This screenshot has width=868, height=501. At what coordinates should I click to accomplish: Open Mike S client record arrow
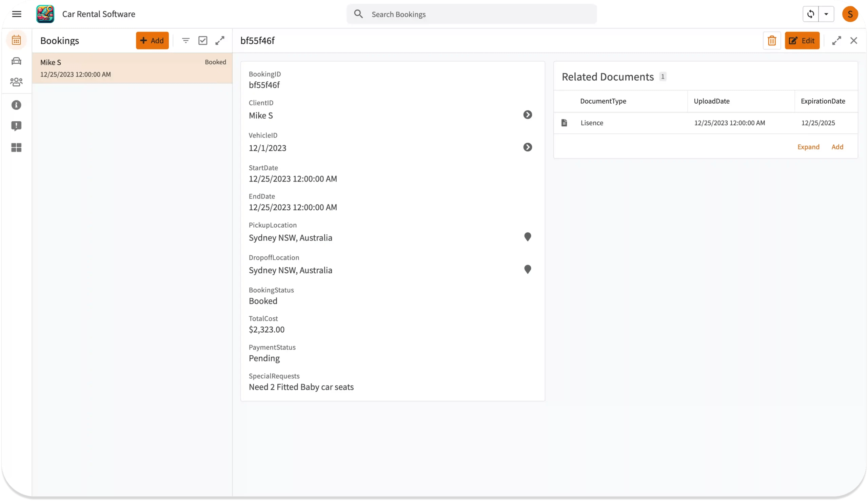pyautogui.click(x=527, y=114)
